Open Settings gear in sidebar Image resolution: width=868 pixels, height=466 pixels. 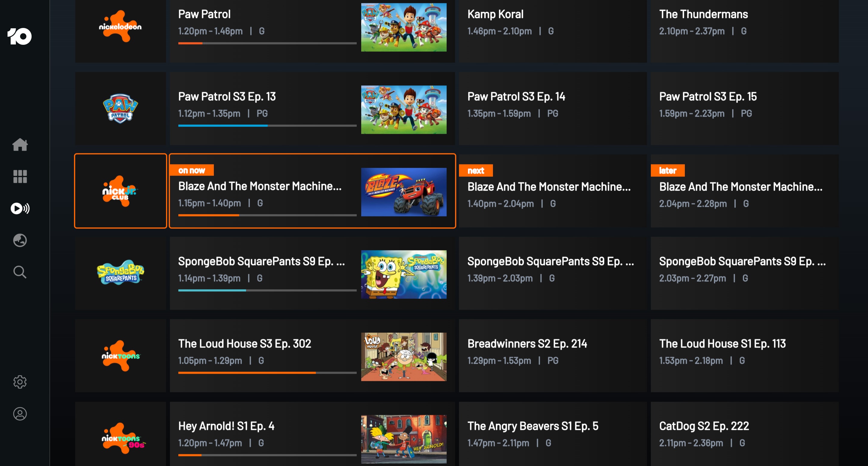[20, 382]
